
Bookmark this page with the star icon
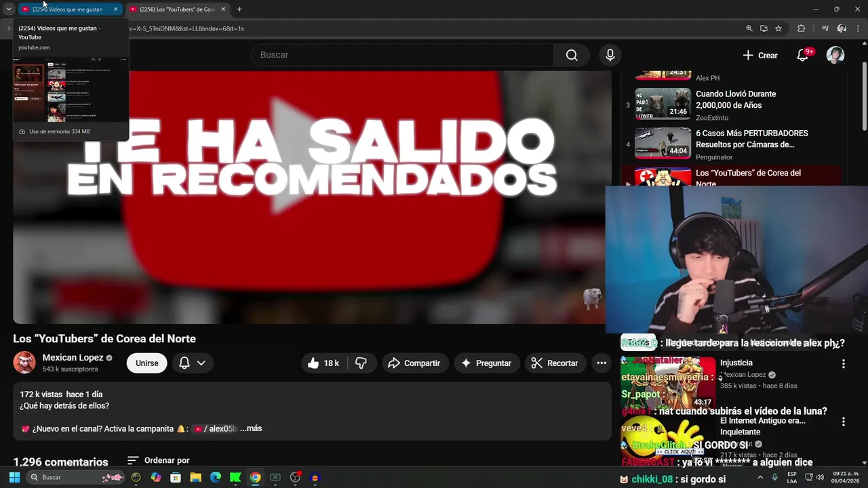point(778,28)
